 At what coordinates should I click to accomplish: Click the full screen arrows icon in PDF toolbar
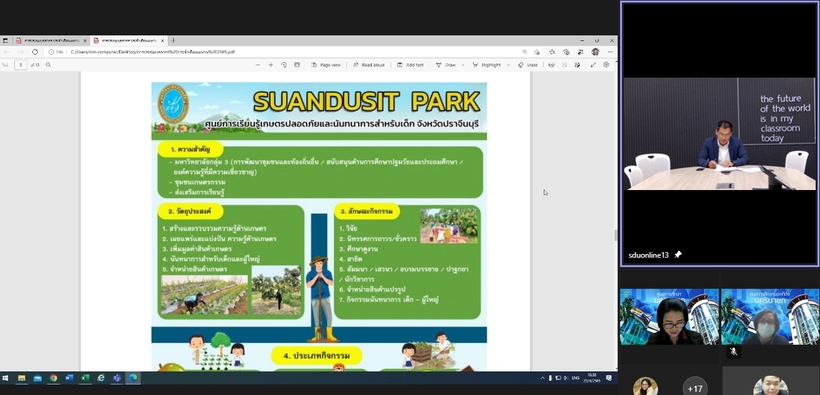593,65
